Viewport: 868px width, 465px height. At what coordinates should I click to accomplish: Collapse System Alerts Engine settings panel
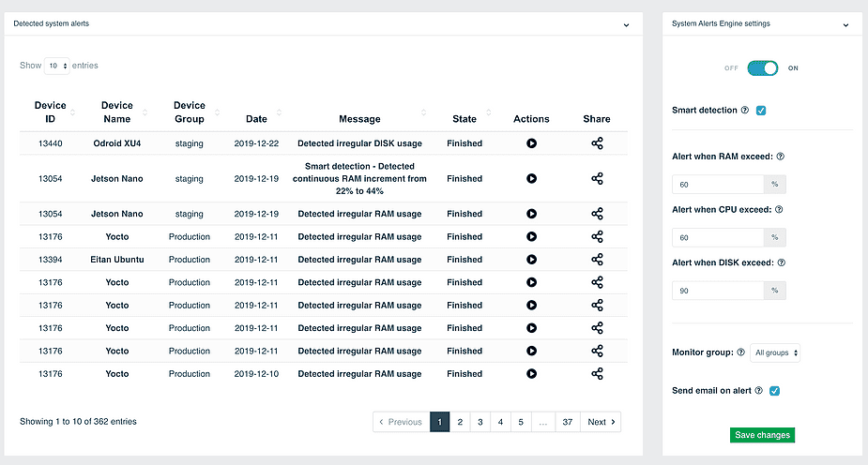pos(845,25)
